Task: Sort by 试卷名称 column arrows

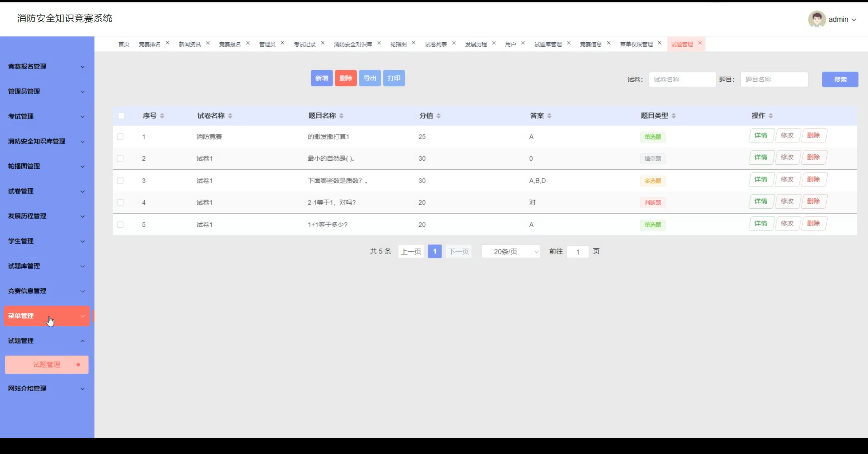Action: [x=230, y=116]
